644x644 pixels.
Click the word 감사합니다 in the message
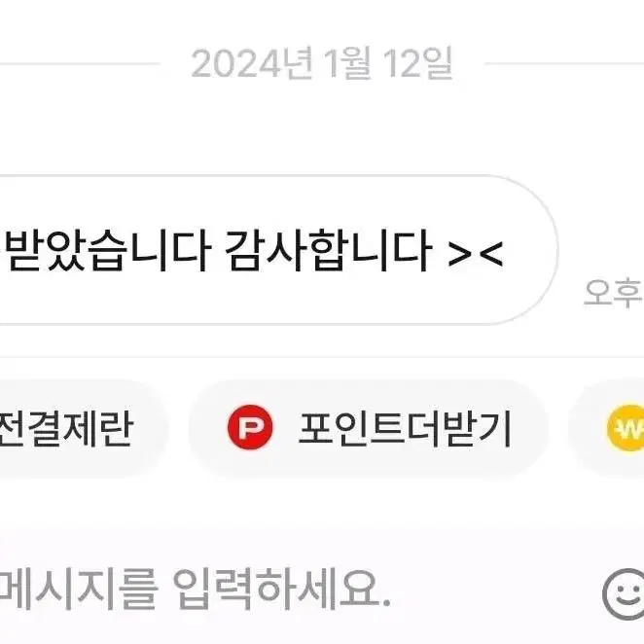[x=328, y=250]
